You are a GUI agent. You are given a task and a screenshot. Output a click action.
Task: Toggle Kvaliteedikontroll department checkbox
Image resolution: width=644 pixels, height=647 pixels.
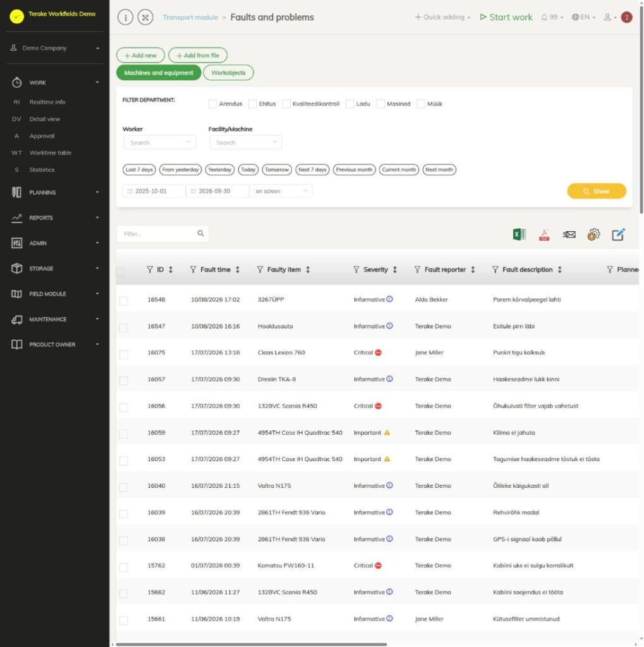point(286,104)
